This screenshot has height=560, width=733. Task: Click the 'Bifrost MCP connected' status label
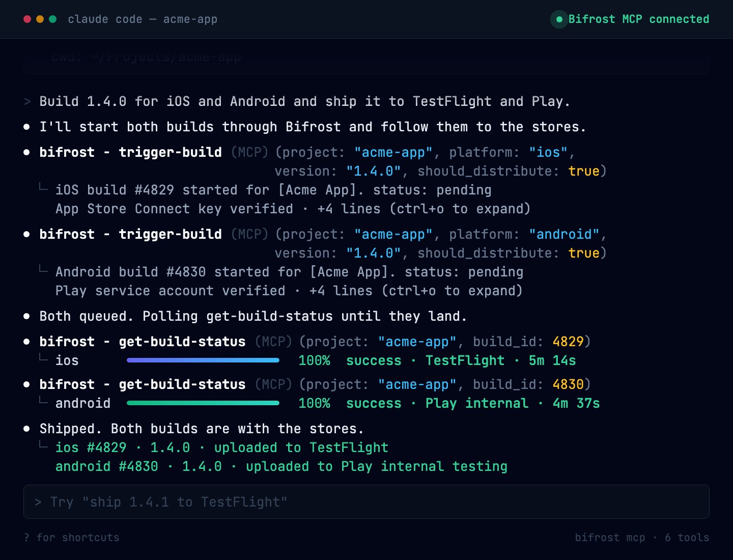(x=638, y=19)
